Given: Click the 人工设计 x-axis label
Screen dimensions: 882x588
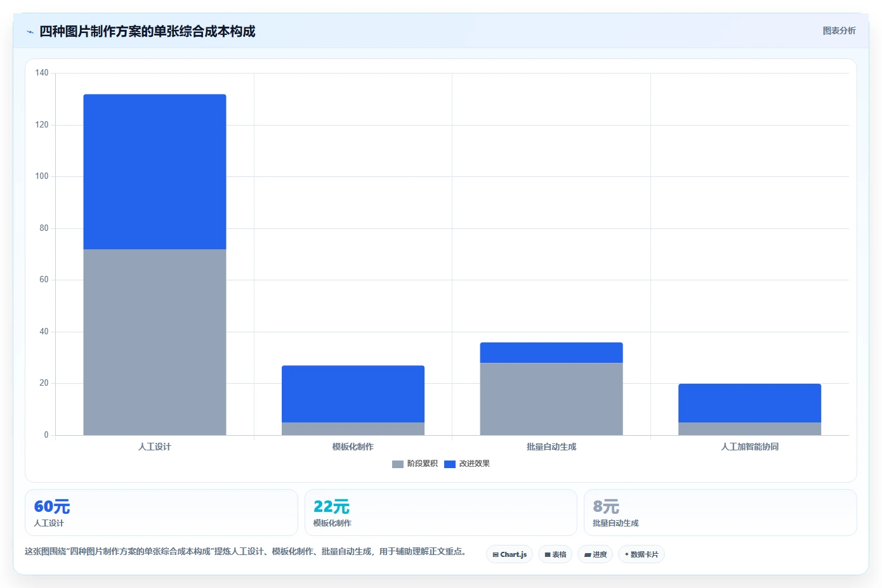Looking at the screenshot, I should pyautogui.click(x=155, y=447).
